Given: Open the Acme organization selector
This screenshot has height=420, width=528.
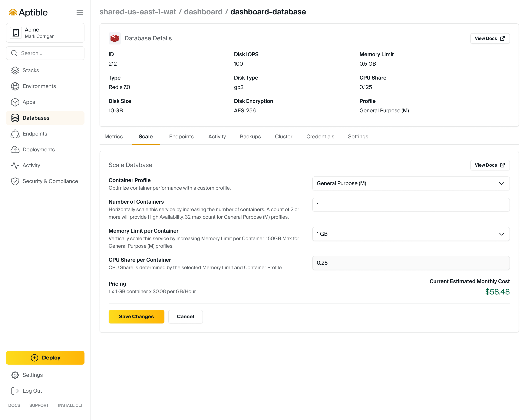Looking at the screenshot, I should (x=45, y=33).
